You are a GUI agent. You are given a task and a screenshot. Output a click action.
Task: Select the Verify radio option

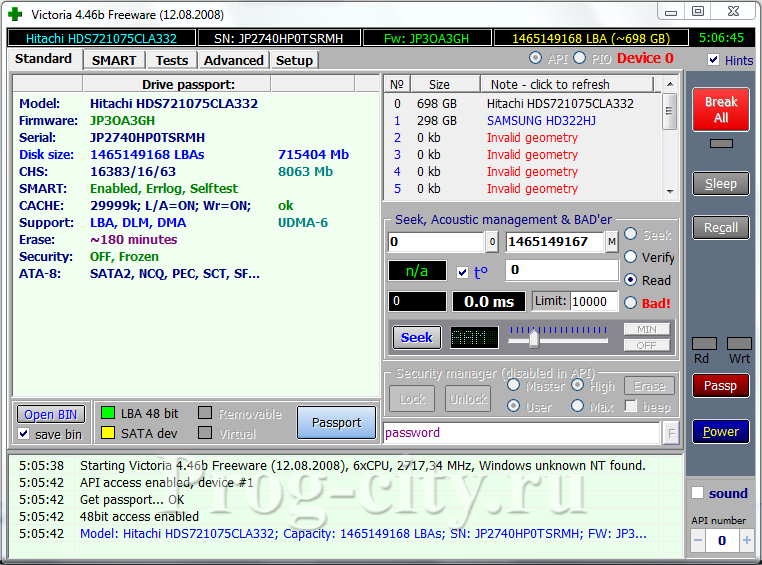click(x=631, y=257)
